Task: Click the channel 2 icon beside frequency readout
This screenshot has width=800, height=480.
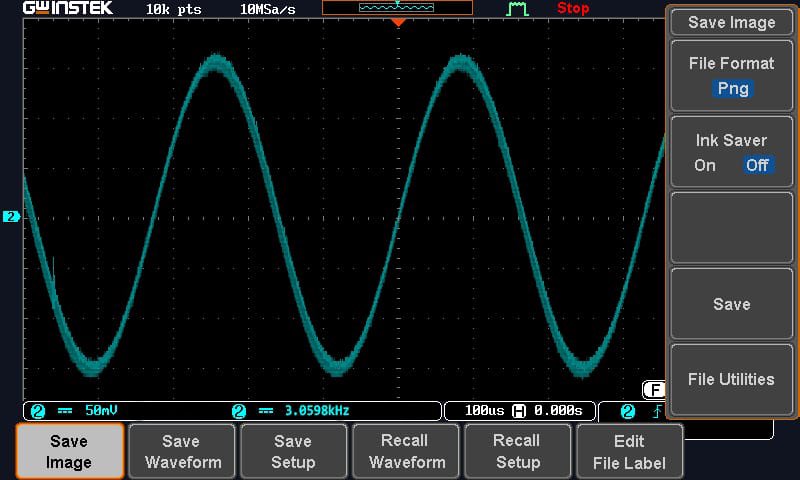Action: [239, 411]
